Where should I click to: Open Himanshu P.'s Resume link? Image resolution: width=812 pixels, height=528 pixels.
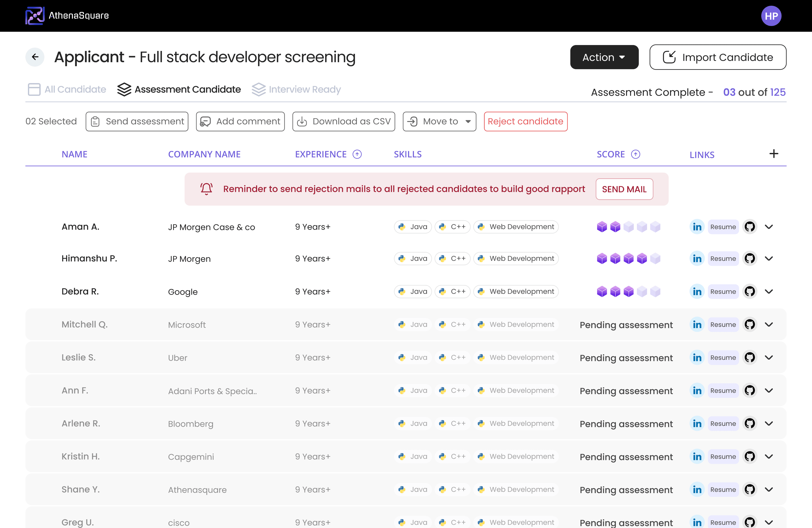723,258
